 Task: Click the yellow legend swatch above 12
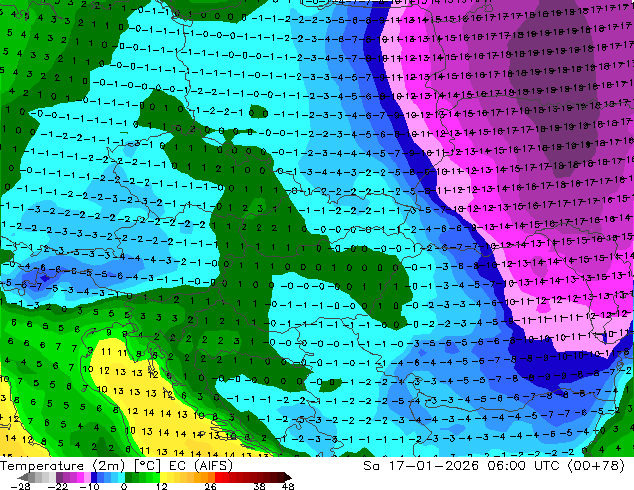tap(164, 477)
